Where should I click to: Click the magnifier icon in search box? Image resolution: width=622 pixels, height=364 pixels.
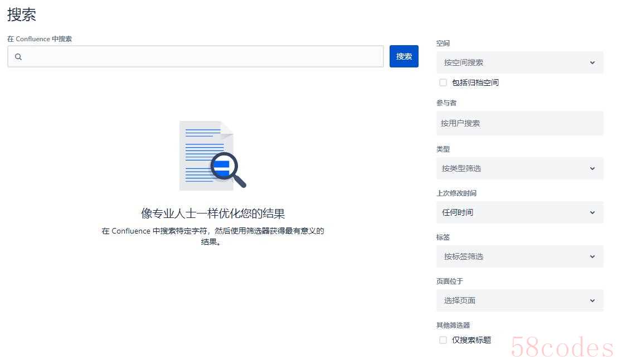(x=18, y=57)
